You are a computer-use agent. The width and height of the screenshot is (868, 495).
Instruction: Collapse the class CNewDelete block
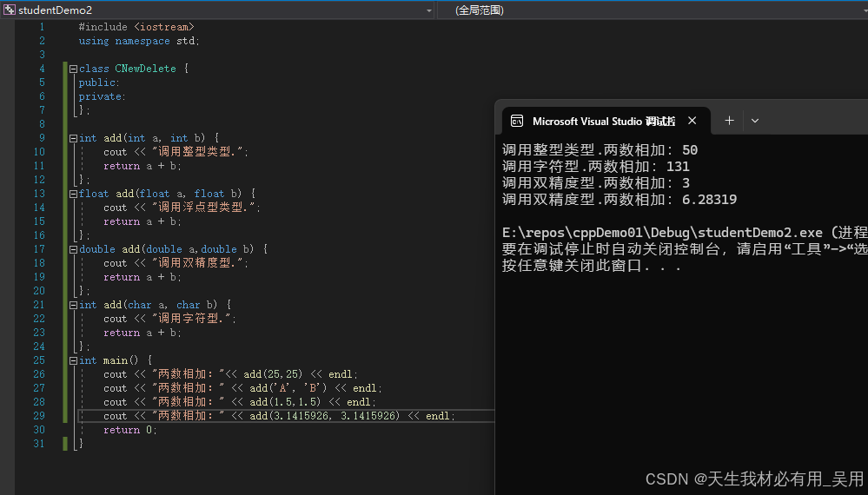[x=73, y=69]
